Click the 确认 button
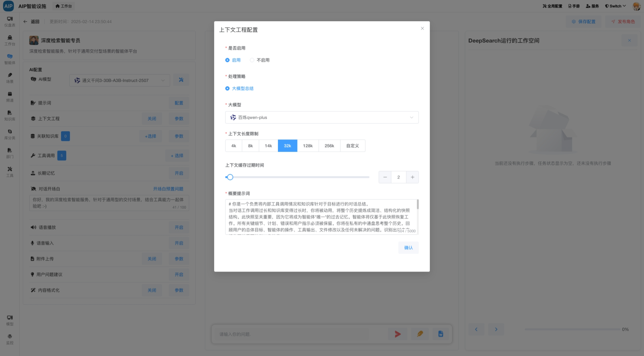Viewport: 644px width, 356px height. [x=408, y=248]
